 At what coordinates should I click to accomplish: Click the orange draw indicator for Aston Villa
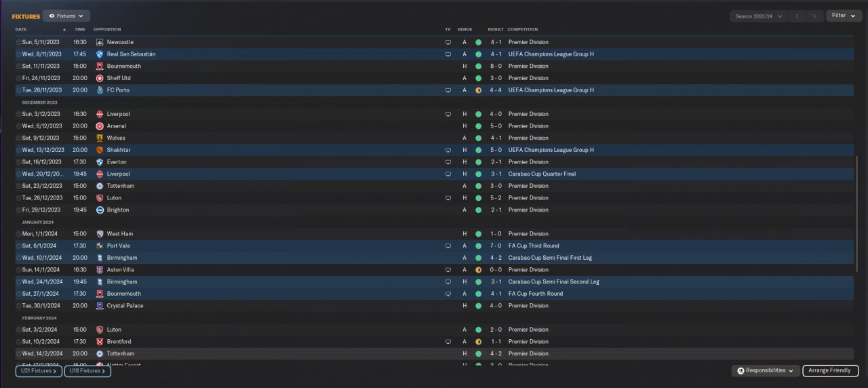point(478,270)
